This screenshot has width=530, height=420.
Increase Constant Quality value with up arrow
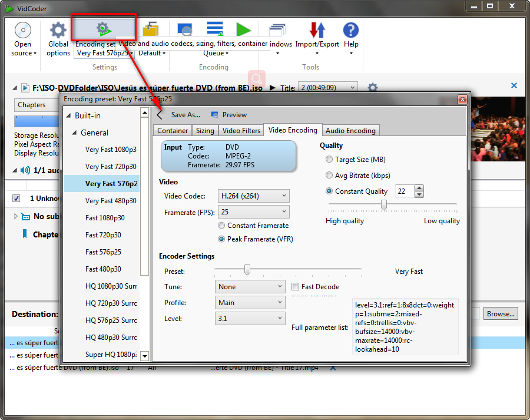(x=419, y=188)
